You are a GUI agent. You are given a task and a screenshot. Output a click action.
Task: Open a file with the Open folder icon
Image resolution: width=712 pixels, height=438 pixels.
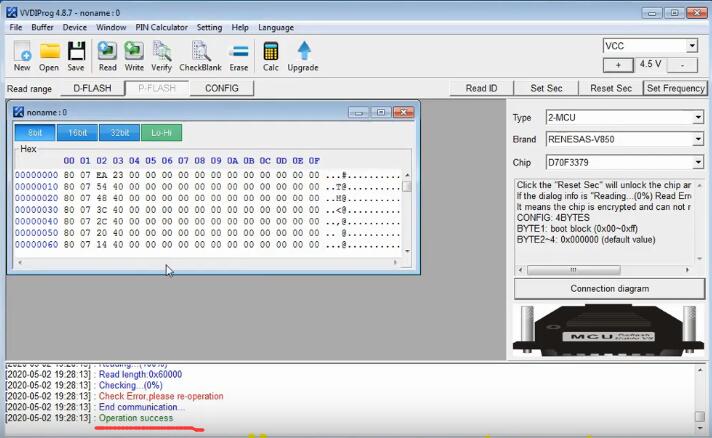(x=49, y=56)
